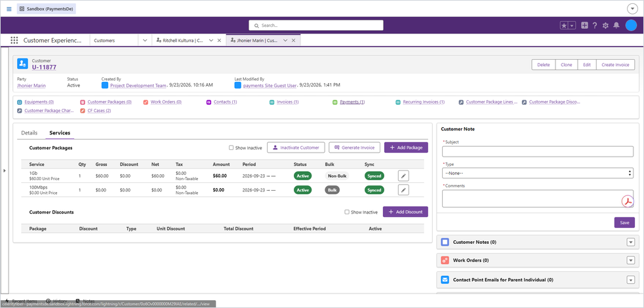The height and width of the screenshot is (308, 644).
Task: Click the Create Invoice button
Action: tap(615, 65)
